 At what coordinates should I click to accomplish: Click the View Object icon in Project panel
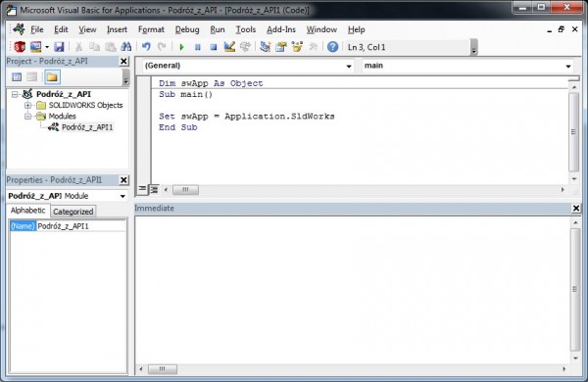click(x=32, y=77)
